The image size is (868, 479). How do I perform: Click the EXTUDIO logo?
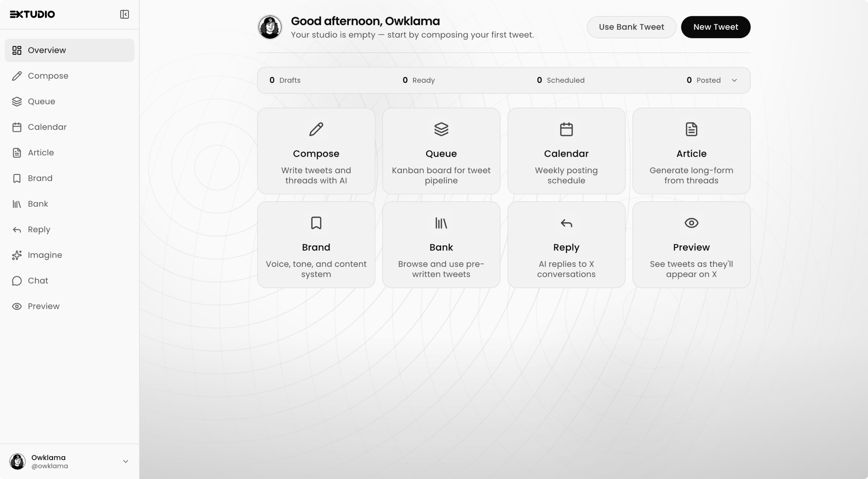[32, 14]
